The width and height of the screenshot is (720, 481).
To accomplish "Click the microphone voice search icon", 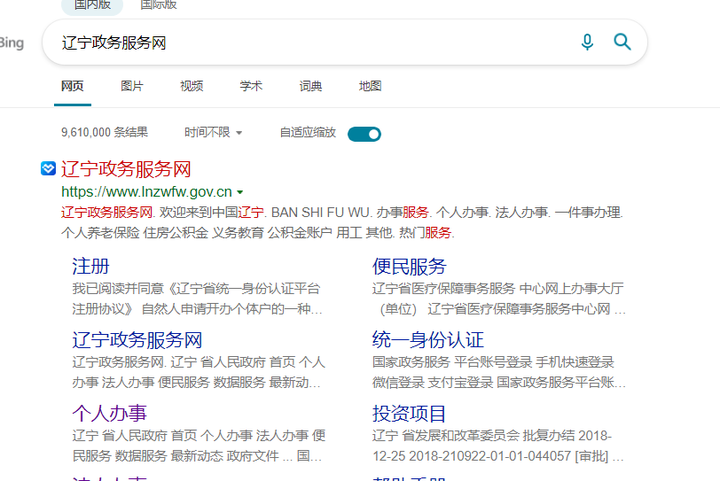I will (x=587, y=42).
